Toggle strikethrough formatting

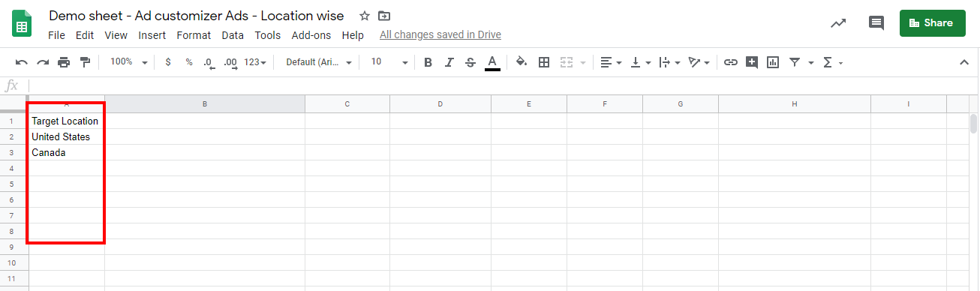470,62
